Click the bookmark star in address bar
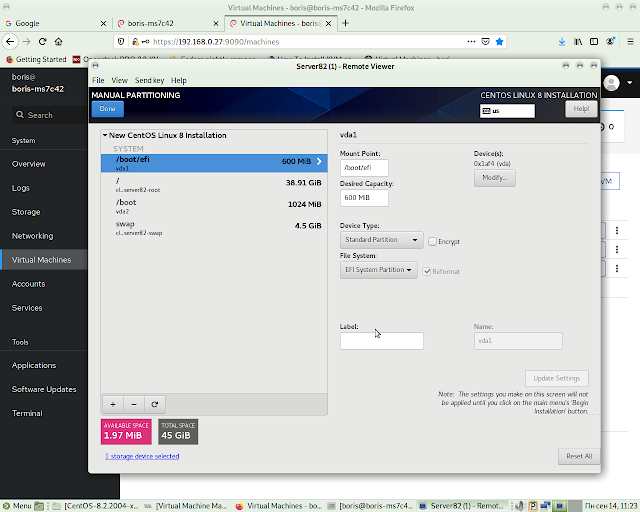Viewport: 640px width, 512px height. [x=499, y=41]
